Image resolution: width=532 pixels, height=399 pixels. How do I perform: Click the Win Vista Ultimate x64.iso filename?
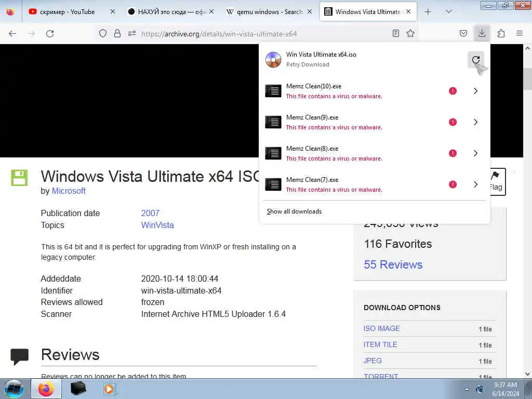pos(321,55)
